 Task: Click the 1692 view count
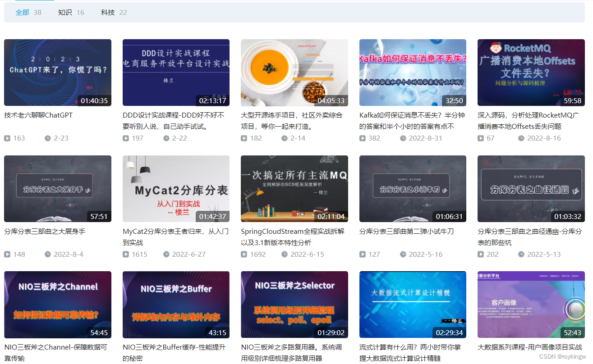click(x=258, y=255)
